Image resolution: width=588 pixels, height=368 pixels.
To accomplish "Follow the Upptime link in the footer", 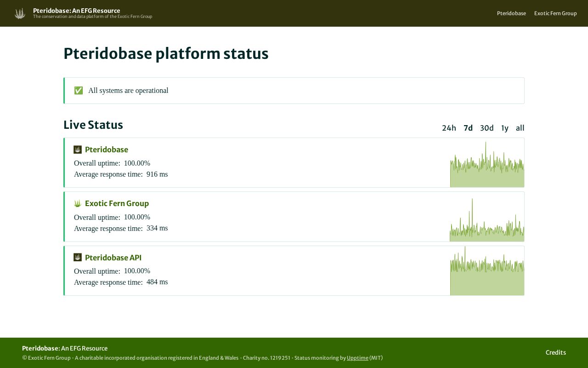I will click(357, 358).
